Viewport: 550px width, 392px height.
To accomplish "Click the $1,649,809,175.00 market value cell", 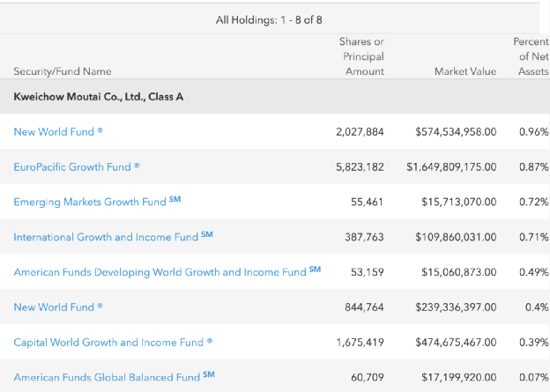I will pyautogui.click(x=451, y=166).
